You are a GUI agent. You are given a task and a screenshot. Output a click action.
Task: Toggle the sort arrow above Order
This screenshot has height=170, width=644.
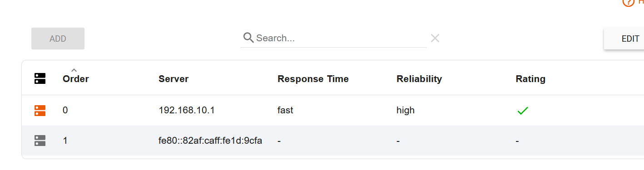[74, 70]
